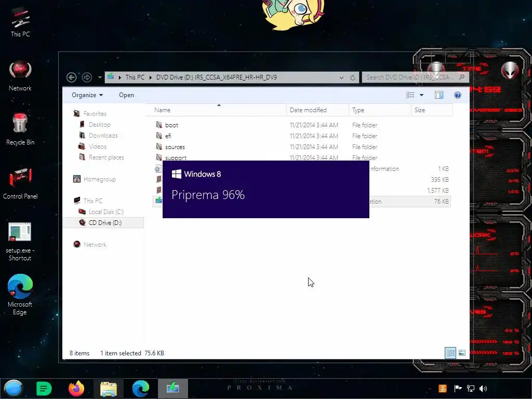This screenshot has width=532, height=399.
Task: Open the green notes app on taskbar
Action: pos(44,389)
